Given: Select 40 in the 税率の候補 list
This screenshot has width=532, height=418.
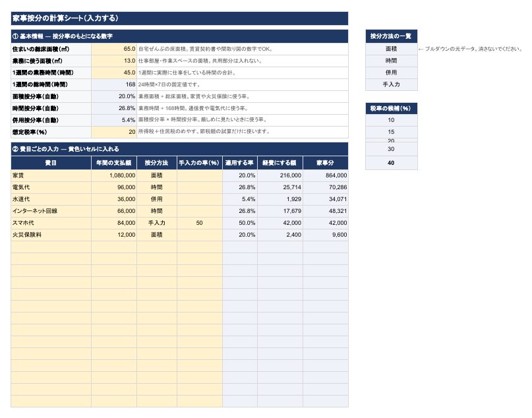Looking at the screenshot, I should 391,163.
